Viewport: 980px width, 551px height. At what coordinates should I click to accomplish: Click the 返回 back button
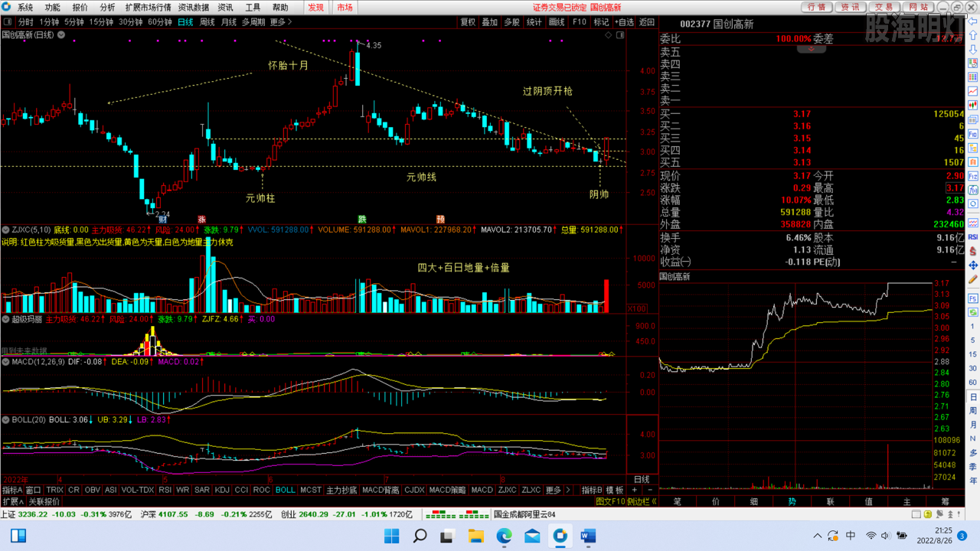pos(647,22)
